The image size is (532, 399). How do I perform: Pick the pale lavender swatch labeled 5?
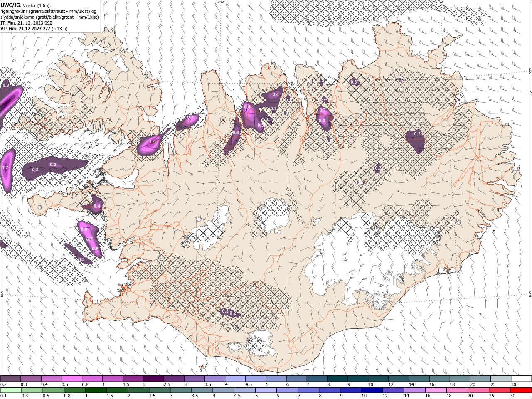tap(265, 390)
